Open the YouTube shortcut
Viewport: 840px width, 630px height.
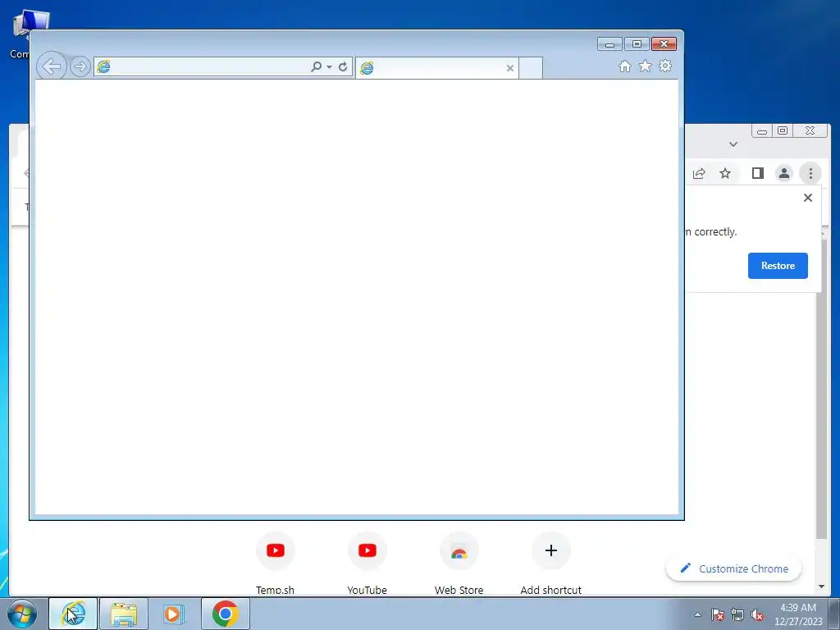[x=367, y=564]
